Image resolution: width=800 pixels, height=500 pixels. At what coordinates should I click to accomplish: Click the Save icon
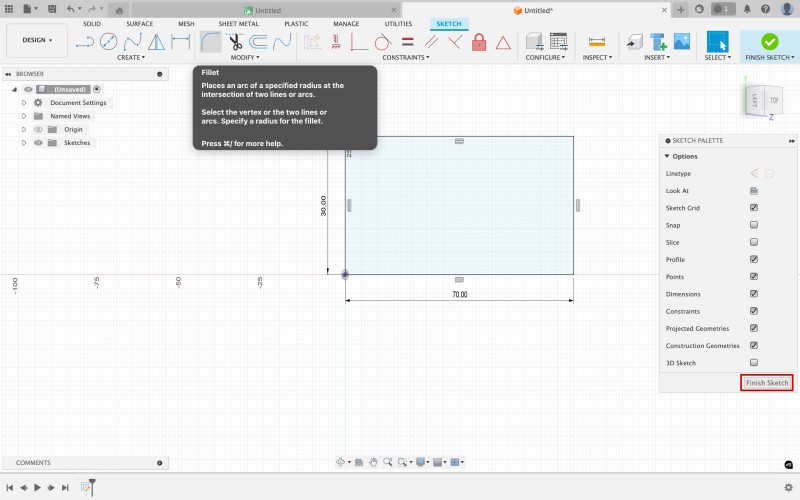pos(52,9)
